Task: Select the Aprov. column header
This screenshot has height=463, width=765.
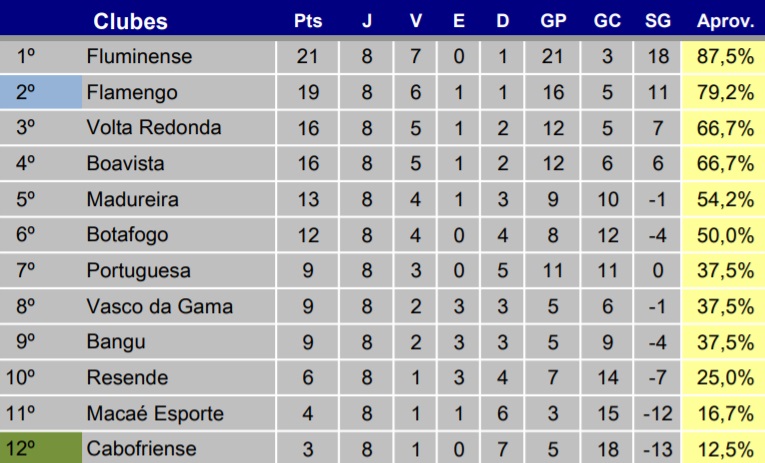Action: [725, 21]
